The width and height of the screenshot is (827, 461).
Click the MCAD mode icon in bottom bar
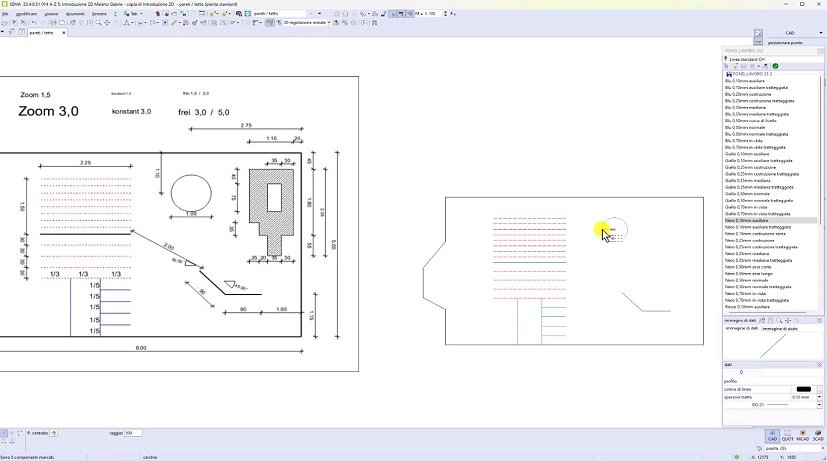pos(803,436)
